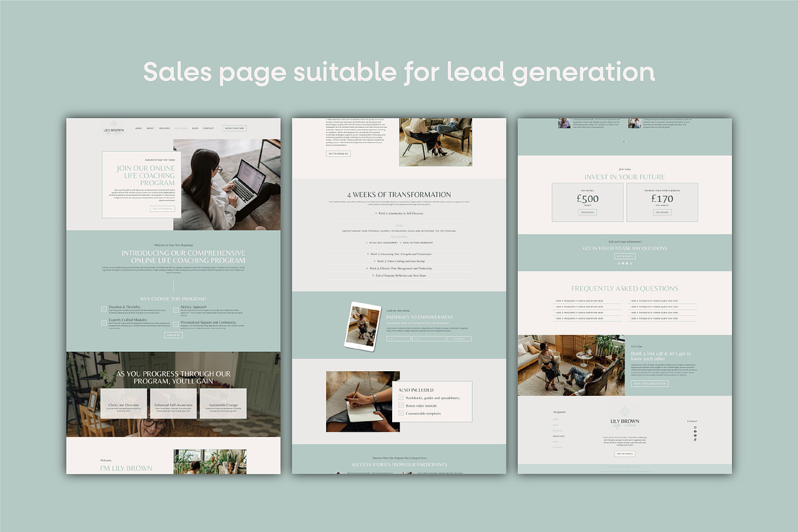Open the Contact menu item in the header
798x532 pixels.
click(208, 129)
